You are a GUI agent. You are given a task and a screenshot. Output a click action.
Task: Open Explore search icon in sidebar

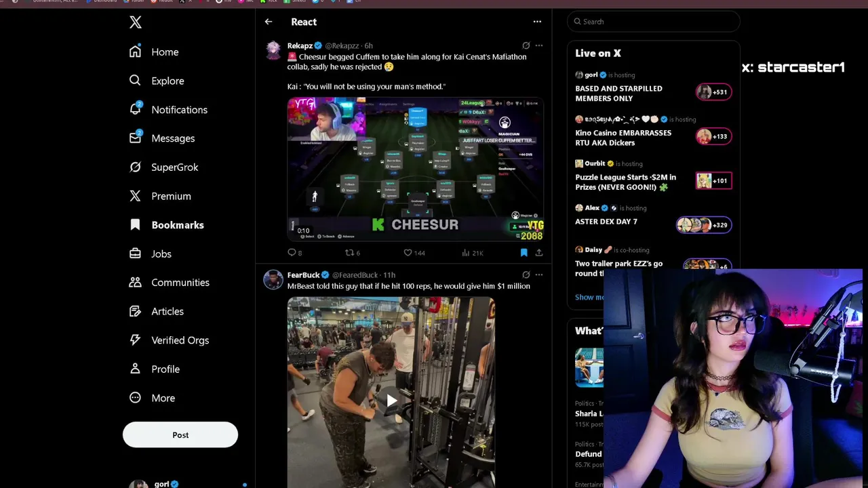(136, 81)
